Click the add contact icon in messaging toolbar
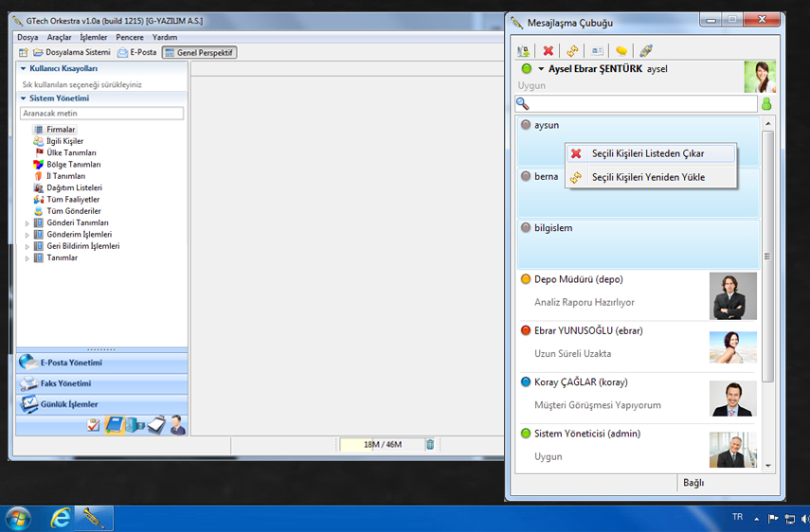This screenshot has width=810, height=532. (523, 51)
